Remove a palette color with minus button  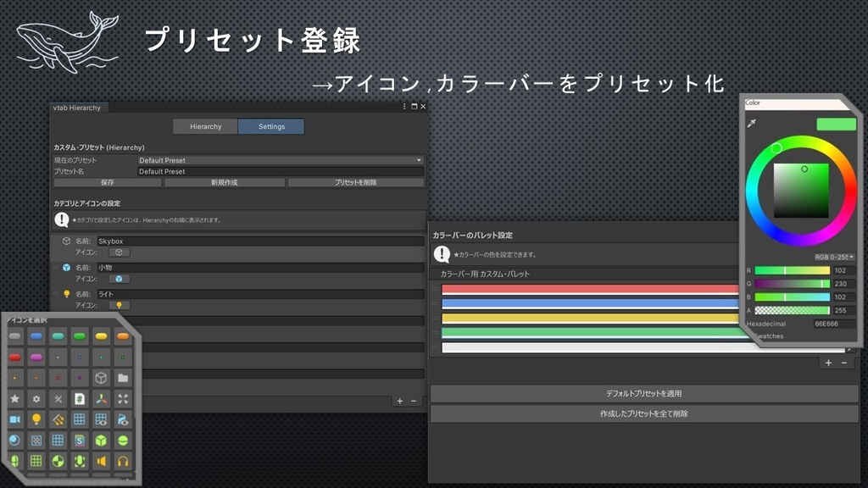843,363
